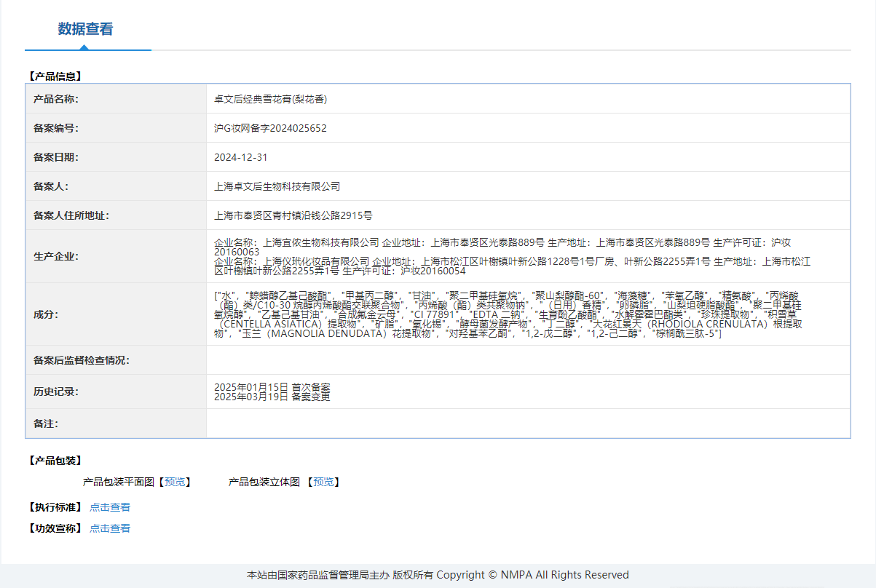Click the manufacturer text 上海宜侬生物科技有限公司
The height and width of the screenshot is (588, 876).
321,242
